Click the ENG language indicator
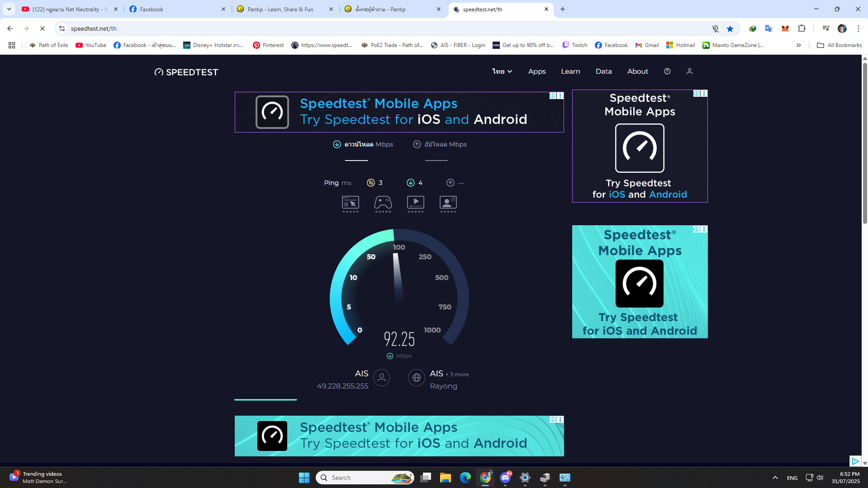 pyautogui.click(x=792, y=478)
